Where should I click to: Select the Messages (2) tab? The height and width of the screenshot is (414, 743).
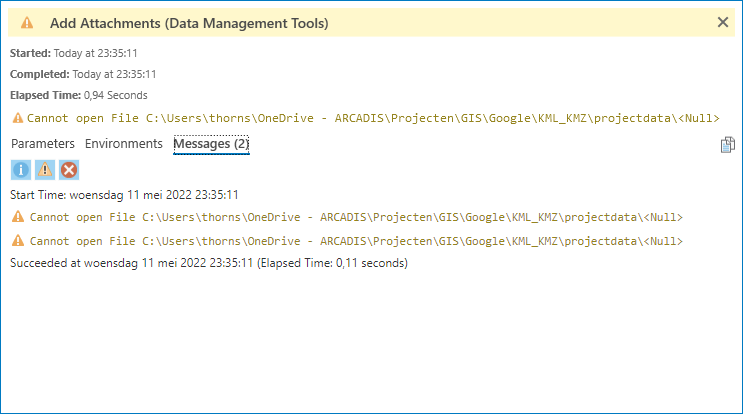[211, 144]
